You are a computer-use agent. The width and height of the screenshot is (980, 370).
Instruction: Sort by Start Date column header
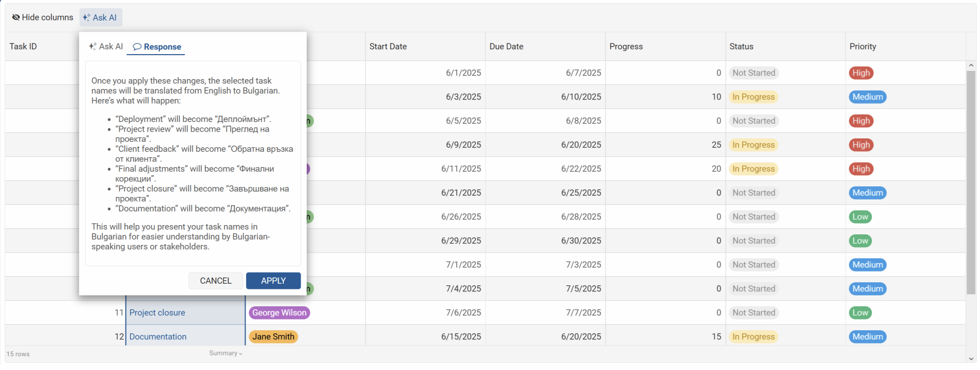click(x=388, y=46)
